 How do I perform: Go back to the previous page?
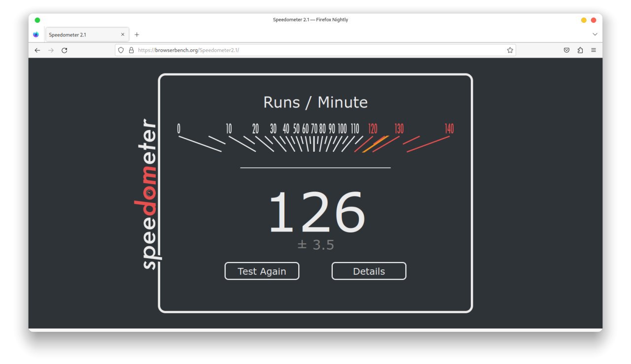click(x=37, y=50)
